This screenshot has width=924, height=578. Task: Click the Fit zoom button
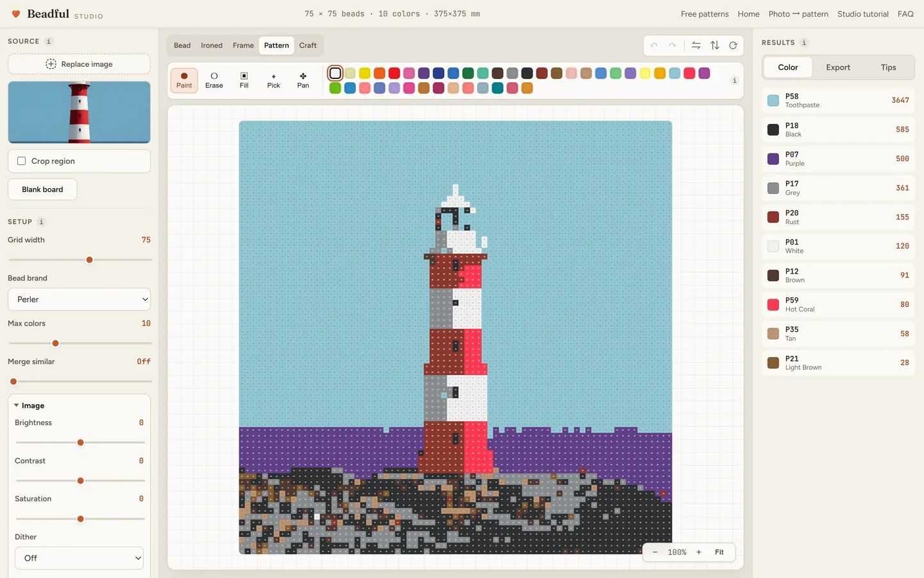719,552
